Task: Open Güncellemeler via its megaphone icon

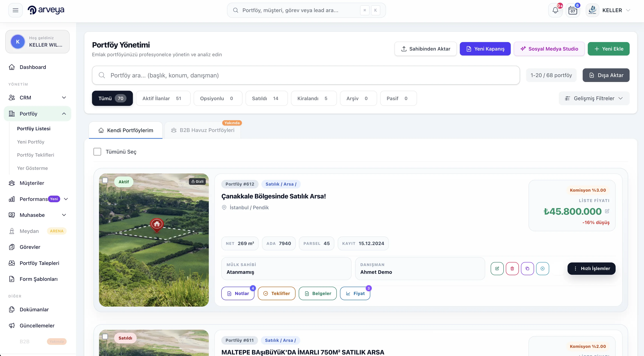Action: [x=12, y=326]
